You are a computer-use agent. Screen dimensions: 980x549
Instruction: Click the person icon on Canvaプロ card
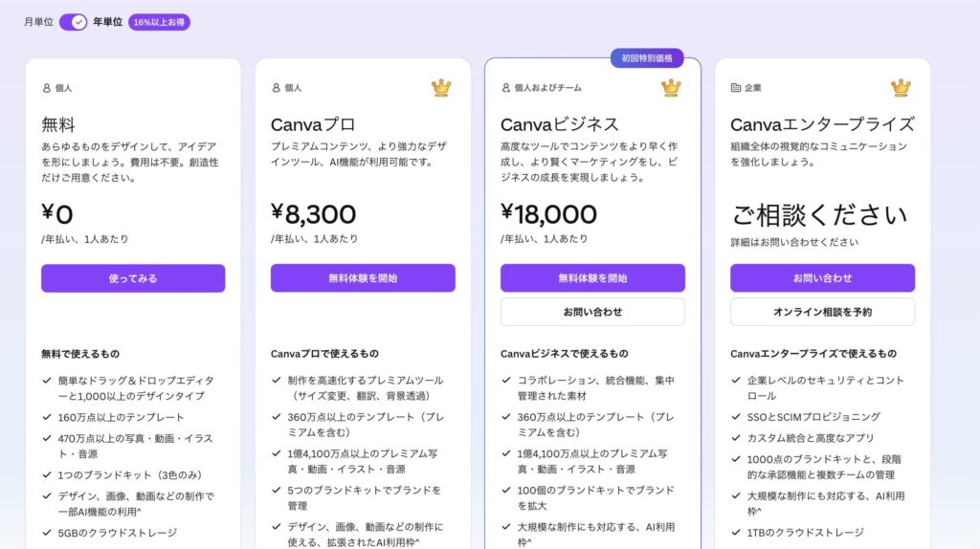277,88
